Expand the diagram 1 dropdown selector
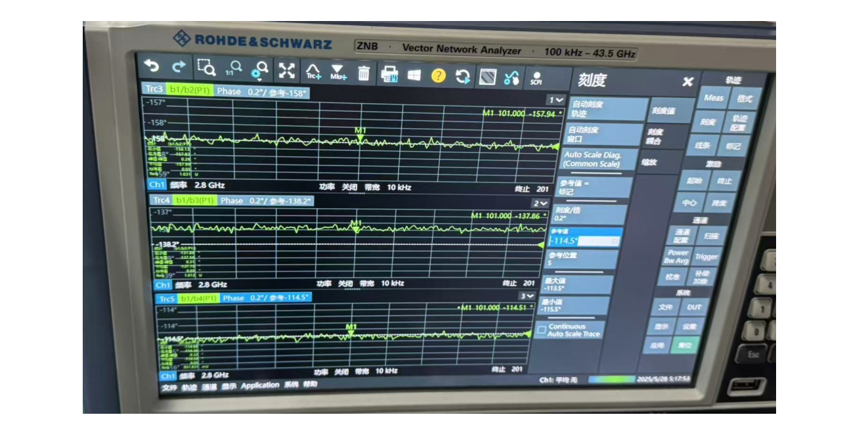The image size is (868, 442). pos(555,100)
